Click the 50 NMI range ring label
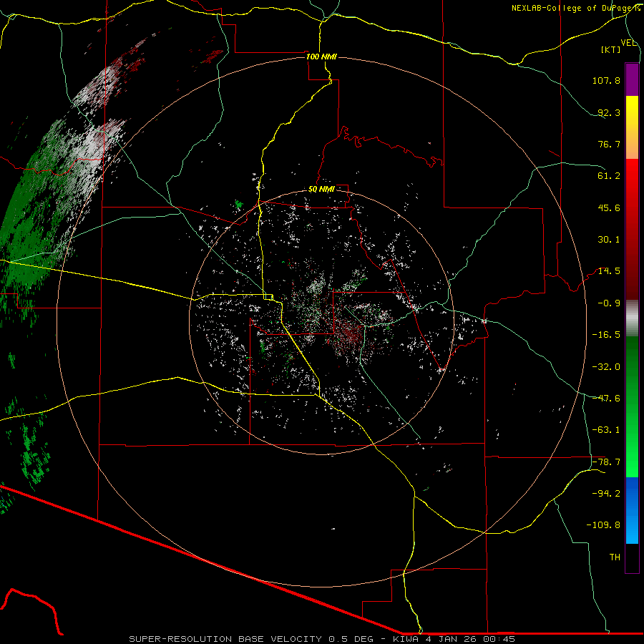This screenshot has width=644, height=644. pos(321,190)
